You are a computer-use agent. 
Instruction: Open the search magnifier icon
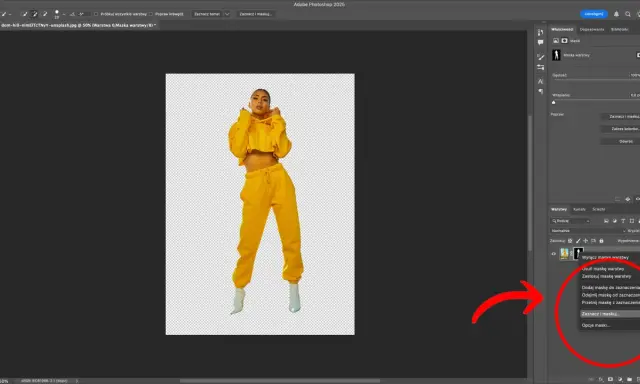tap(628, 14)
